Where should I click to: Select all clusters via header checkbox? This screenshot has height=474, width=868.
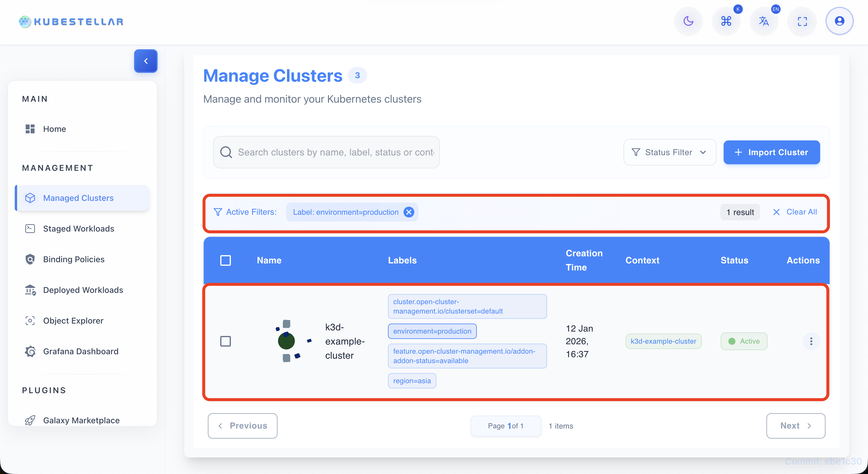pos(226,260)
